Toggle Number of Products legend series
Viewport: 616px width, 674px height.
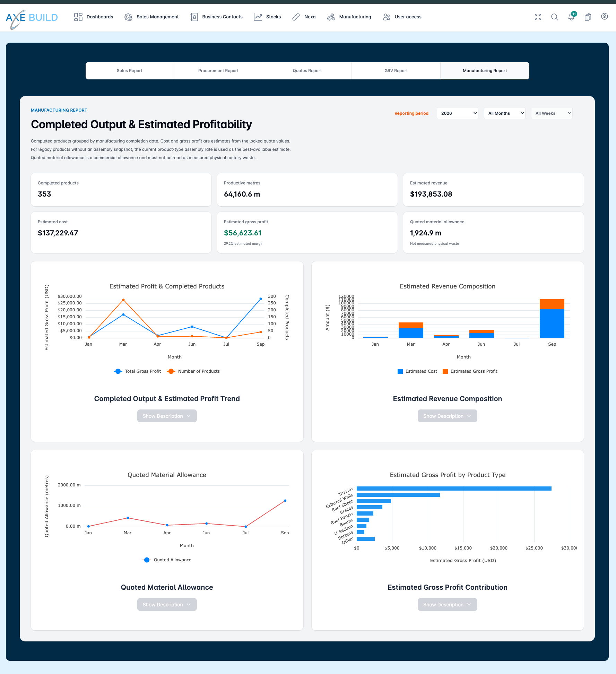click(x=193, y=371)
